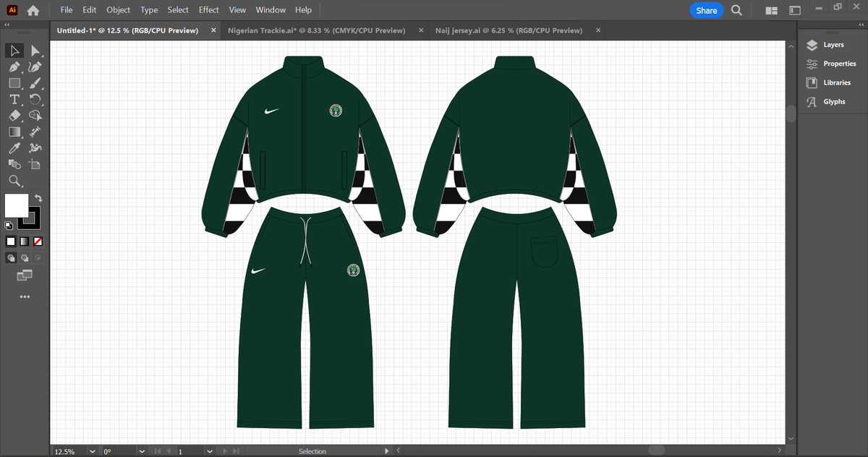Expand the status bar Selection flyout arrow
Screen dimensions: 868x457
pos(387,451)
